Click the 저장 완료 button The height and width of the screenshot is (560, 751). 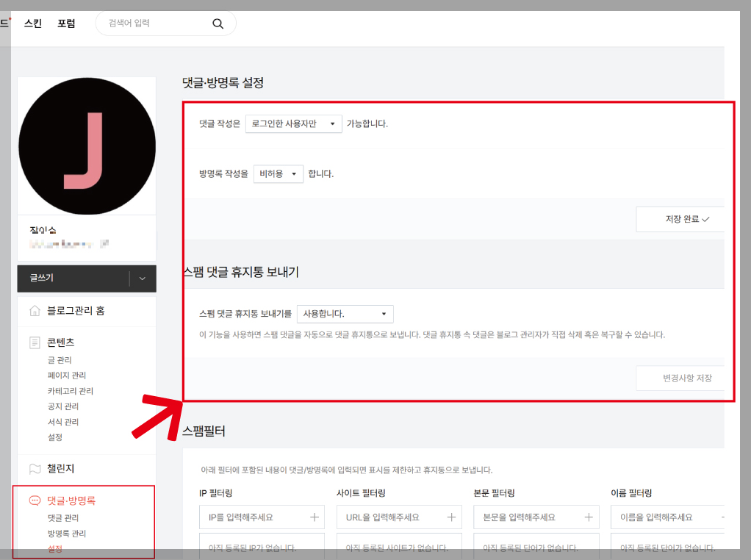[680, 219]
